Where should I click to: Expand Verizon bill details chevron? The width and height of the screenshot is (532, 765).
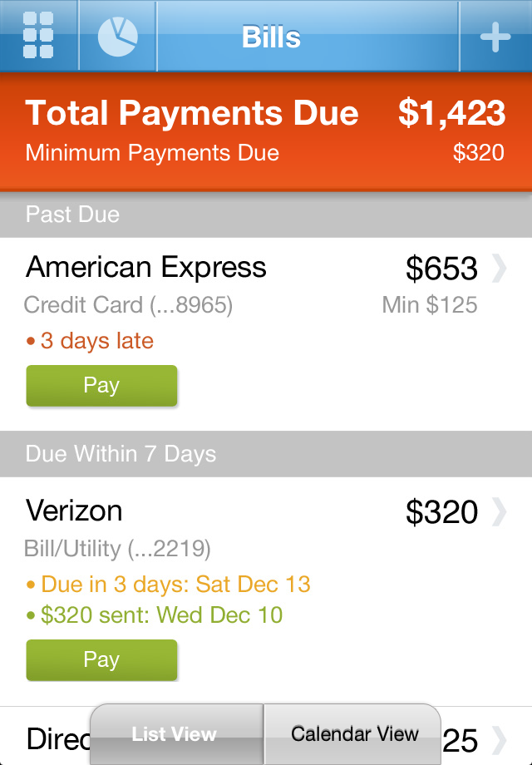499,512
